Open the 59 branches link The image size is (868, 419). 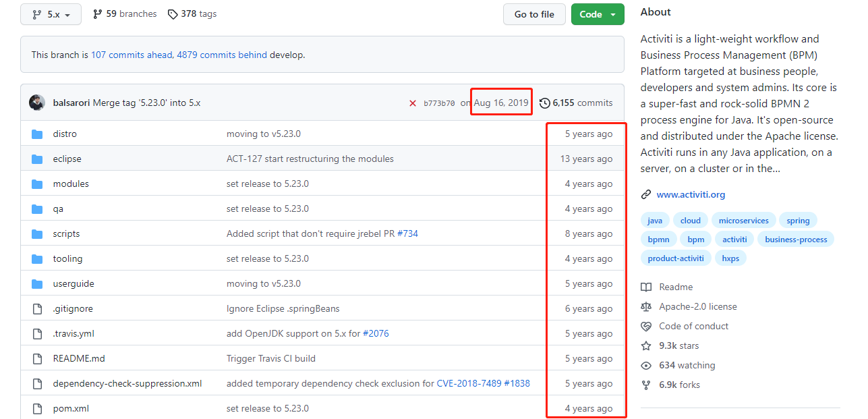point(125,14)
